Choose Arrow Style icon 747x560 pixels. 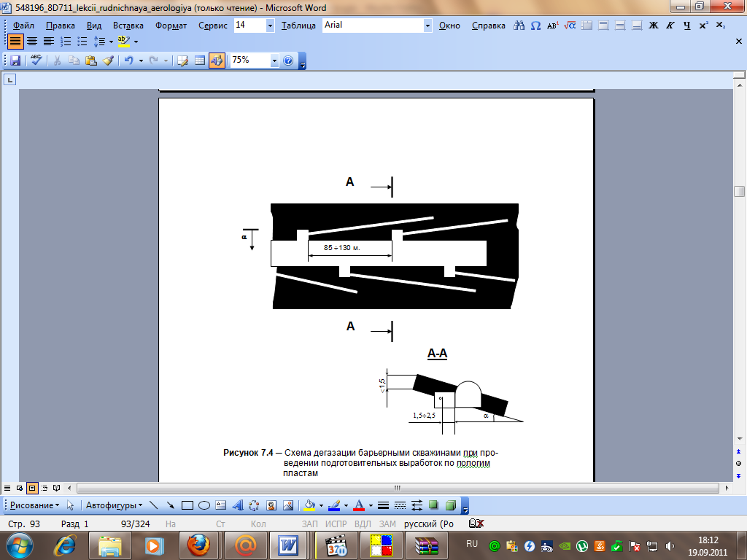point(417,505)
